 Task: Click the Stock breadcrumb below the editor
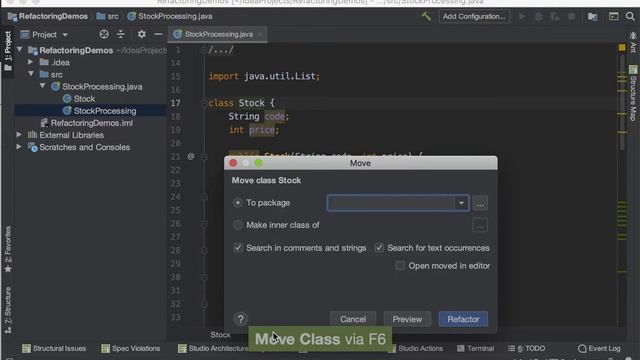point(220,335)
